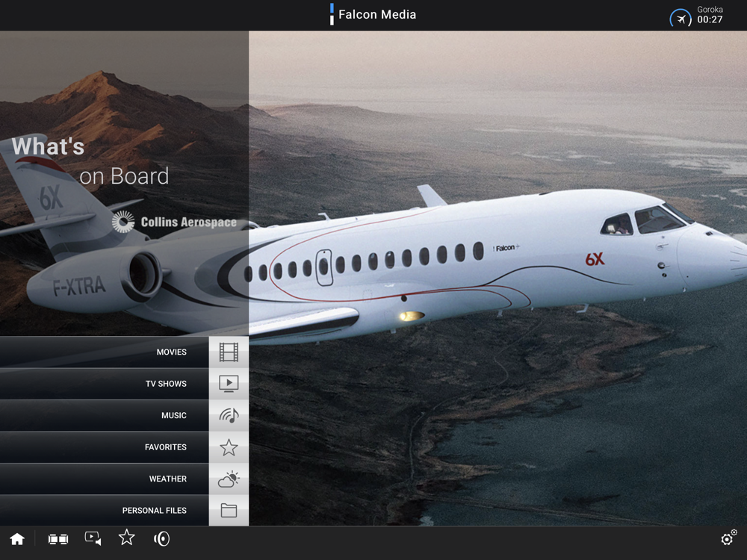Image resolution: width=747 pixels, height=560 pixels.
Task: Open the Weather cloud-sun icon
Action: coord(229,479)
